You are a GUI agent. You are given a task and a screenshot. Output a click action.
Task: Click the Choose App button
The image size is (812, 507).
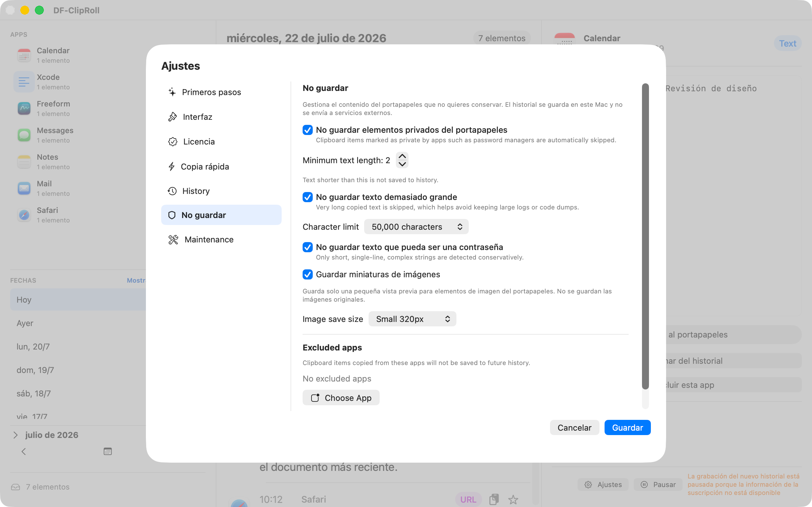(341, 398)
